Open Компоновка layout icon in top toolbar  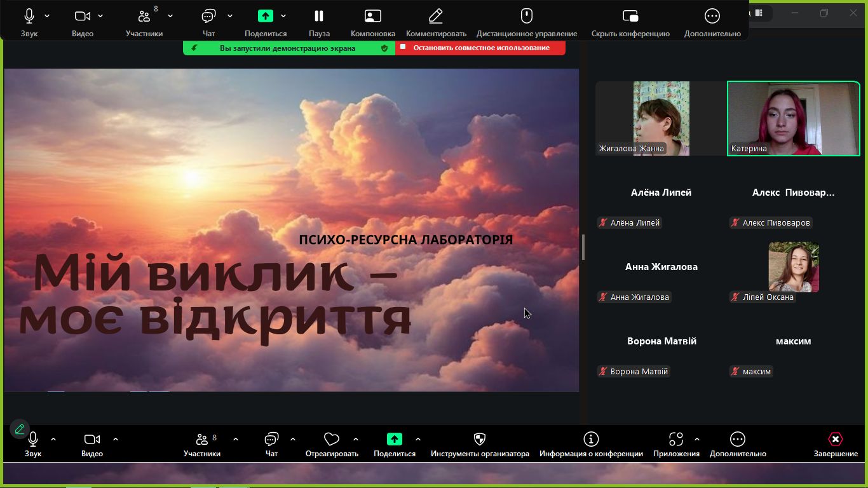[x=373, y=17]
